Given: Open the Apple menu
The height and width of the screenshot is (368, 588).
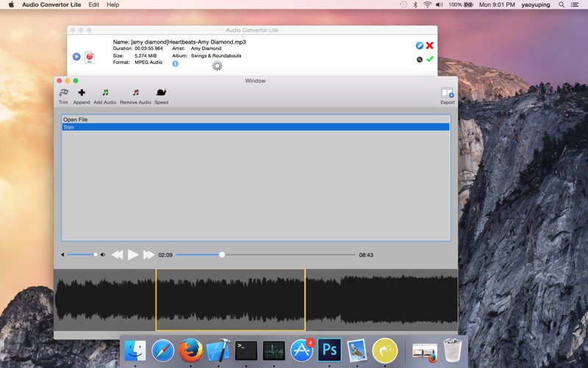Looking at the screenshot, I should point(11,4).
